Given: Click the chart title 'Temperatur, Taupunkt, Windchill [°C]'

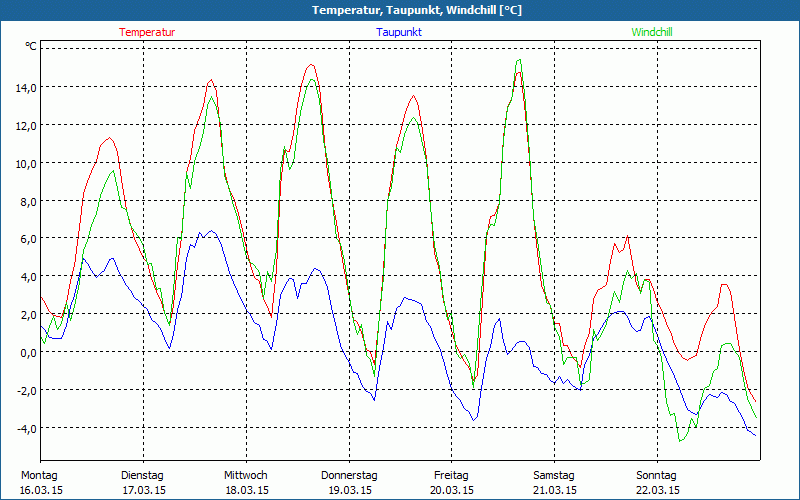Looking at the screenshot, I should point(417,10).
